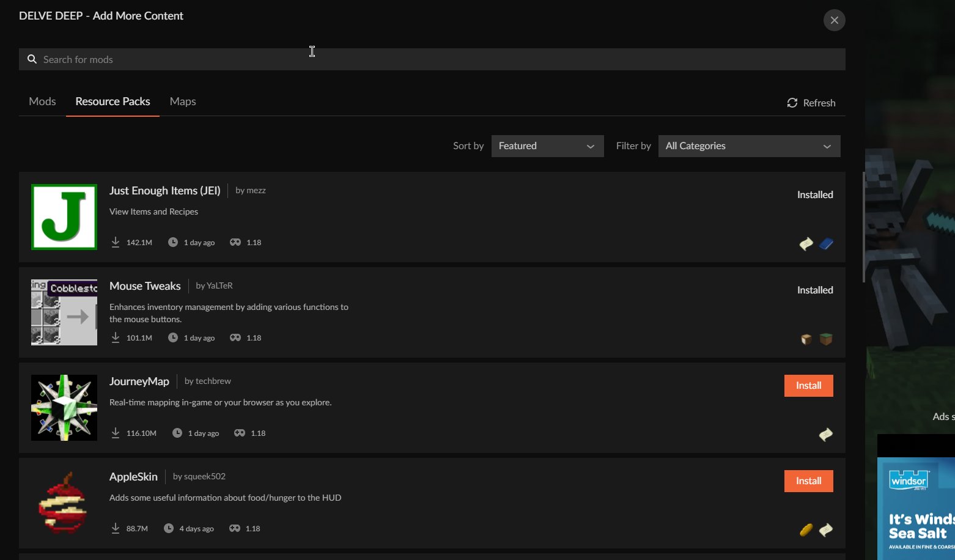Click the gamepad version icon on Mouse Tweaks
955x560 pixels.
pyautogui.click(x=235, y=337)
